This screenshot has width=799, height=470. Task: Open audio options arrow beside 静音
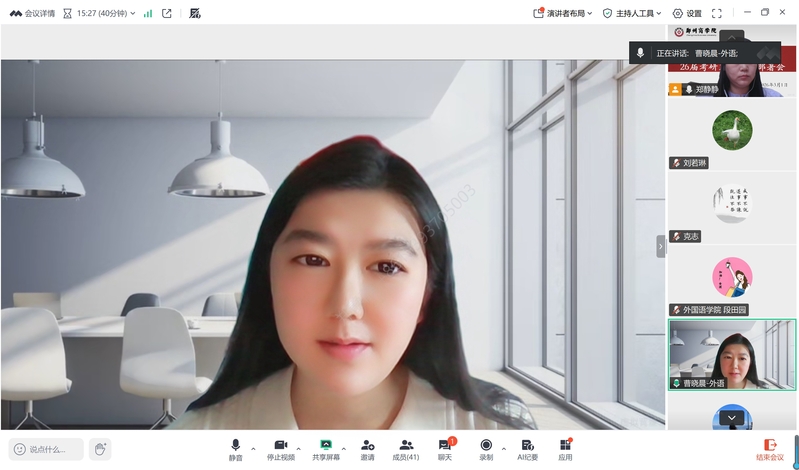click(253, 448)
